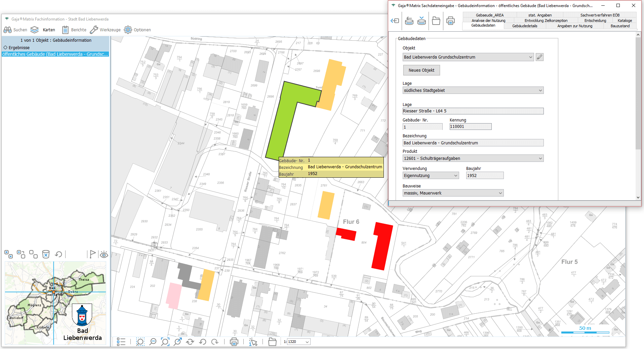Switch to the Gebäudedetails tab
Screen dimensions: 644x349
[524, 26]
